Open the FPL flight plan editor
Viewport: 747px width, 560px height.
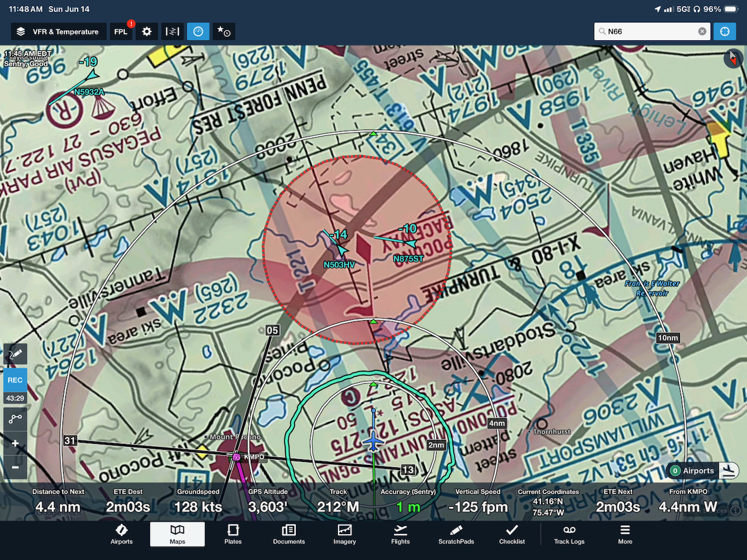121,32
